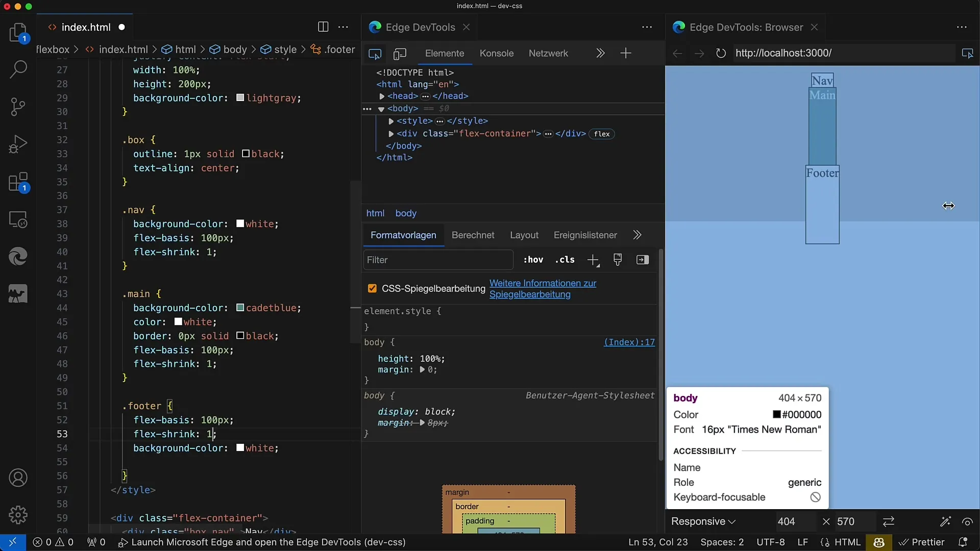This screenshot has height=551, width=980.
Task: Click the Weitere Informationen zur Spiegelbearbeitung link
Action: coord(543,289)
